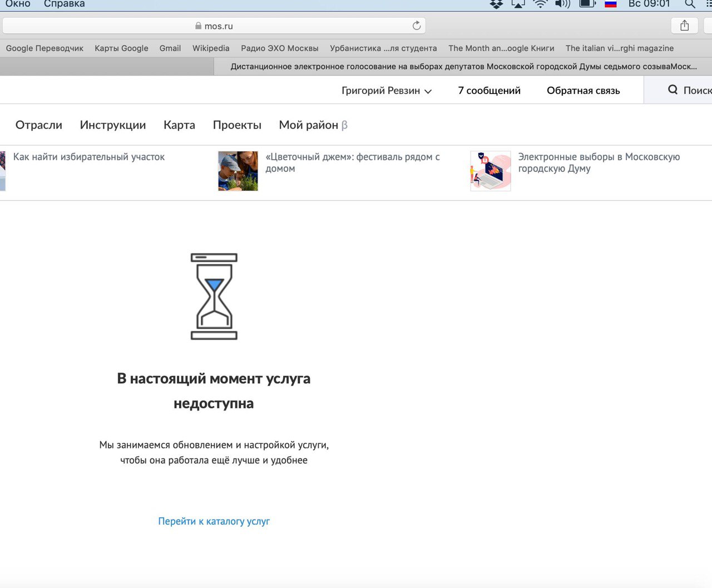Viewport: 712px width, 588px height.
Task: Click the padlock icon in address bar
Action: 199,26
